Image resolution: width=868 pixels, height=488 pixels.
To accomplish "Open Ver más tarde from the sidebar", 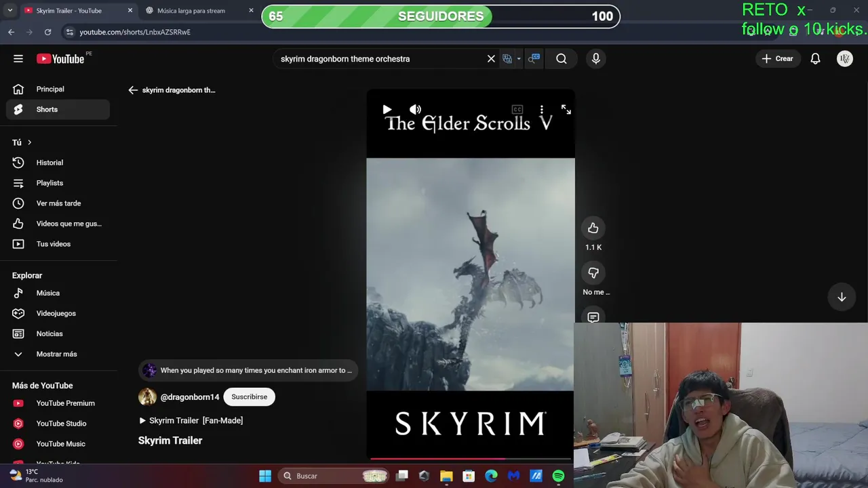I will [x=58, y=203].
